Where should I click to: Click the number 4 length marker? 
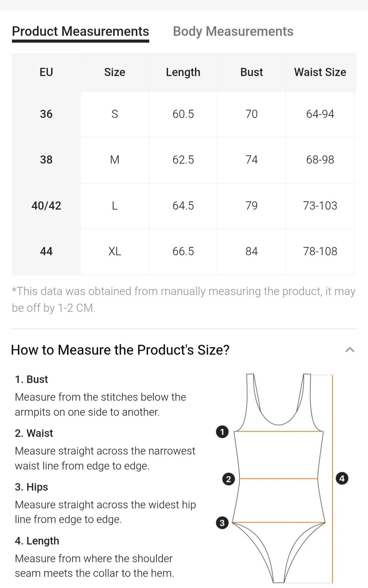(342, 478)
